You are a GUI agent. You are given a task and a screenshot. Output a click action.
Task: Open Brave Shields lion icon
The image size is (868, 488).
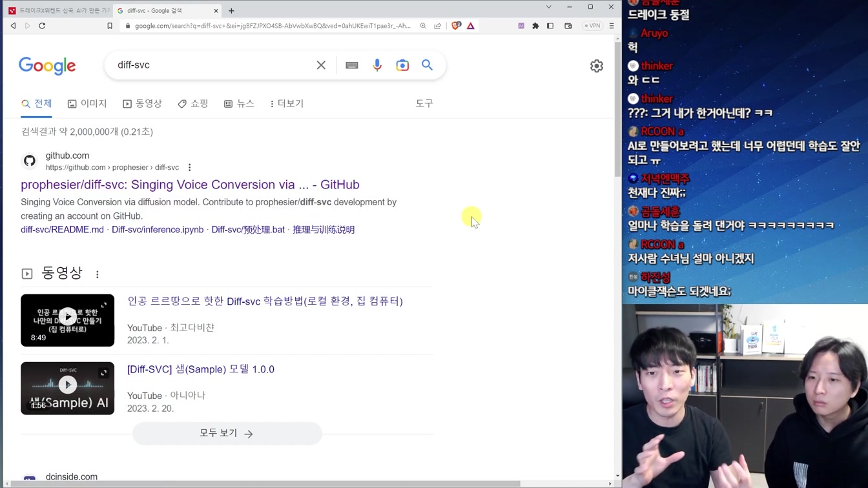[x=456, y=26]
